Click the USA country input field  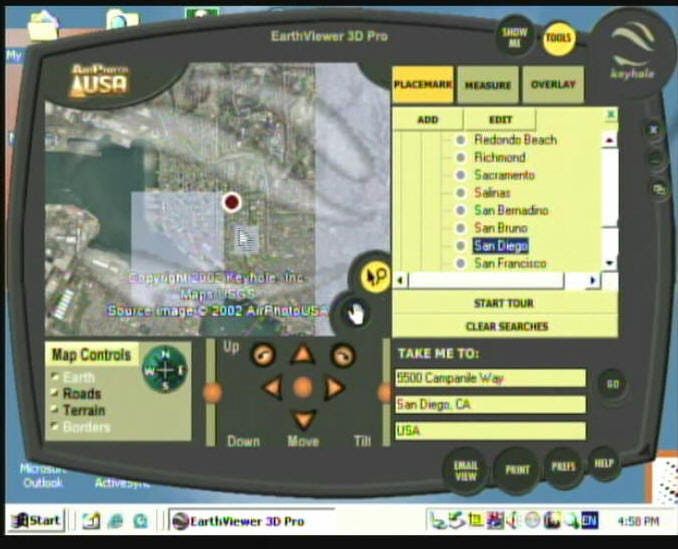coord(491,431)
